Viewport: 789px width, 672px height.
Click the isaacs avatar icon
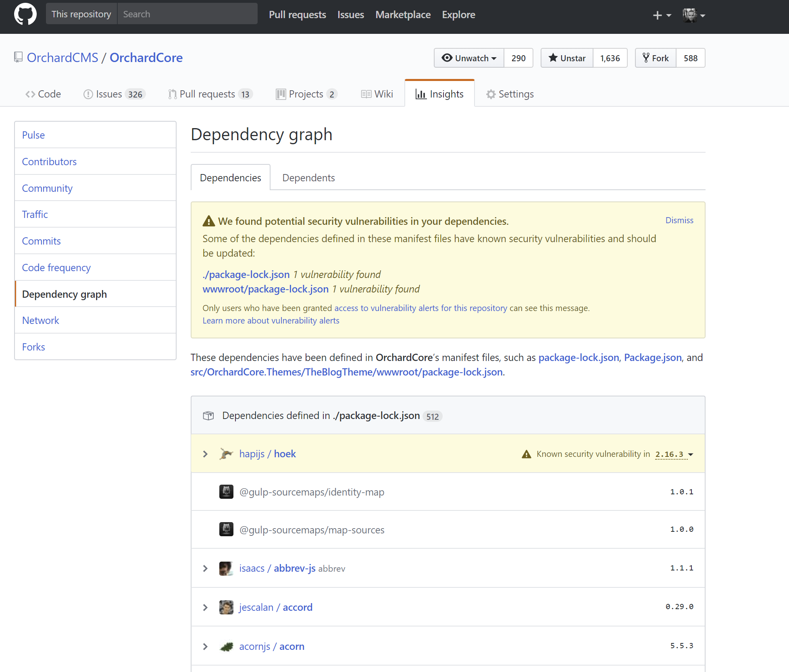(226, 568)
